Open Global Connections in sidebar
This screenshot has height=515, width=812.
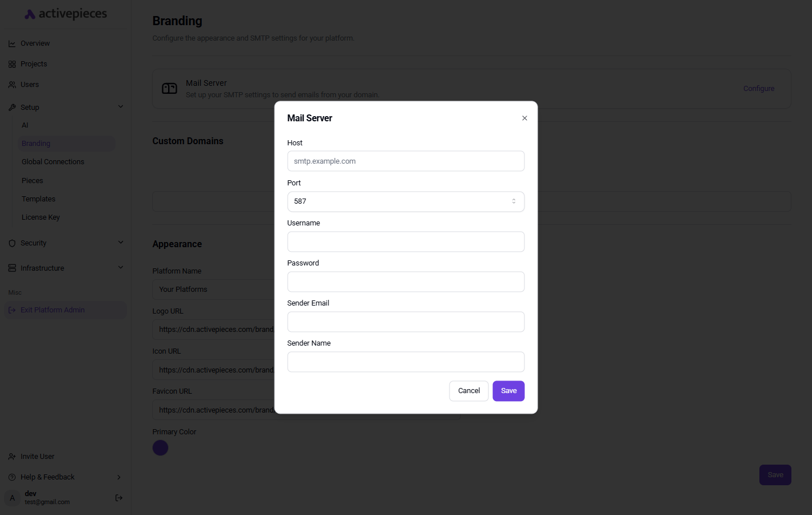click(53, 162)
